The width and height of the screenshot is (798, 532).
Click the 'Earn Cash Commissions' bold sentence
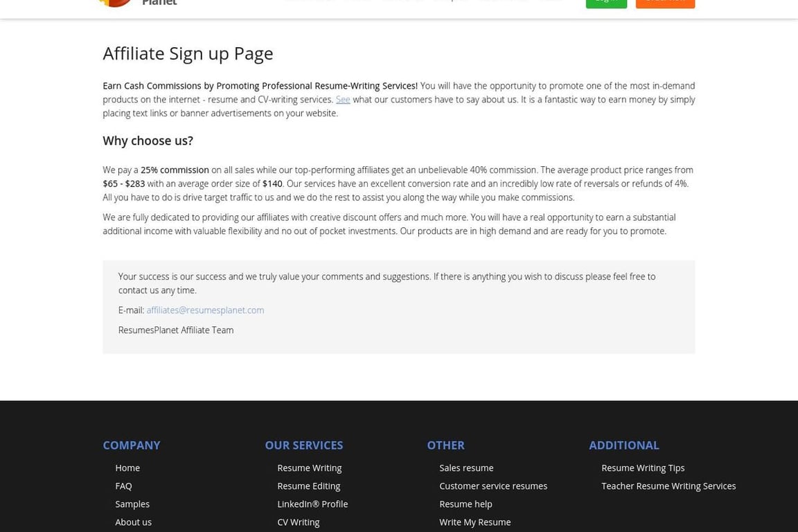[260, 86]
